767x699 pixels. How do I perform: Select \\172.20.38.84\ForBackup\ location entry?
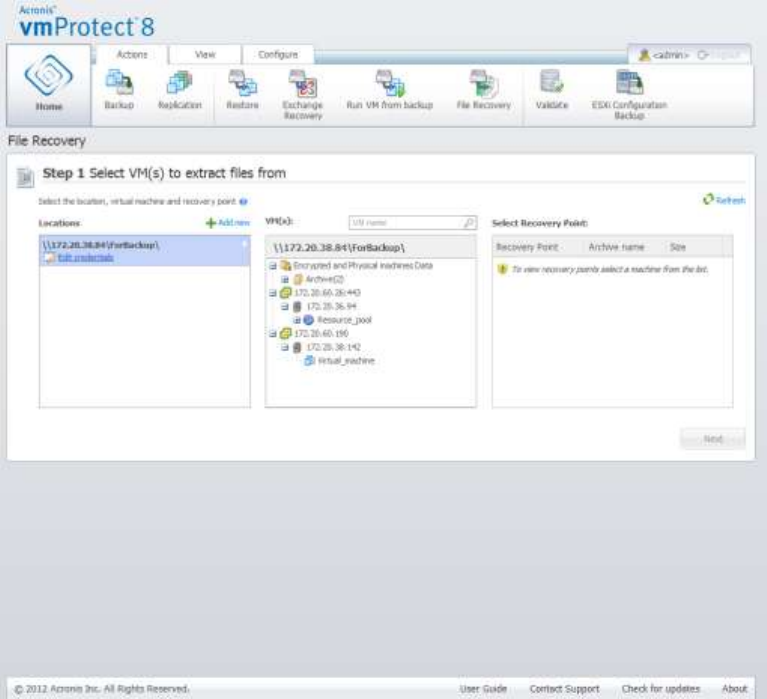pos(145,251)
